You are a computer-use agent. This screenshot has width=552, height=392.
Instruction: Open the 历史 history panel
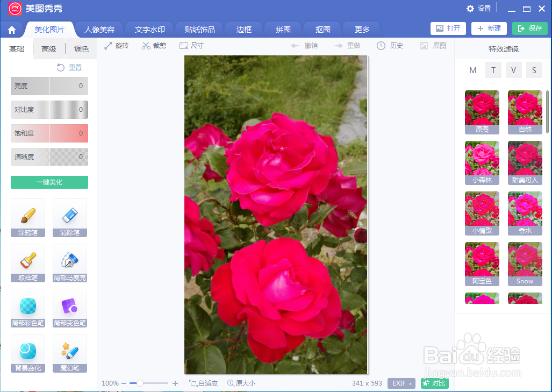click(390, 45)
